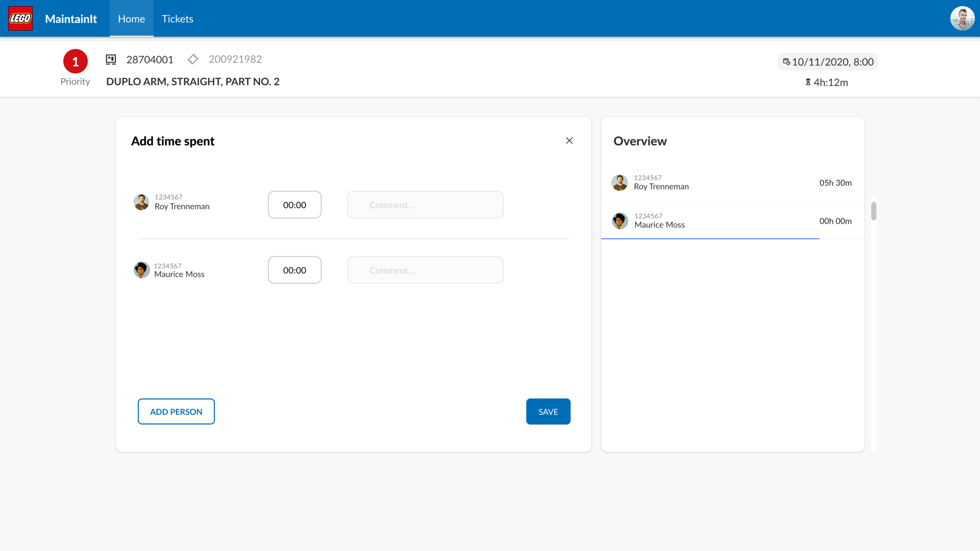Click the hourglass icon beside 4h:12m

(808, 82)
